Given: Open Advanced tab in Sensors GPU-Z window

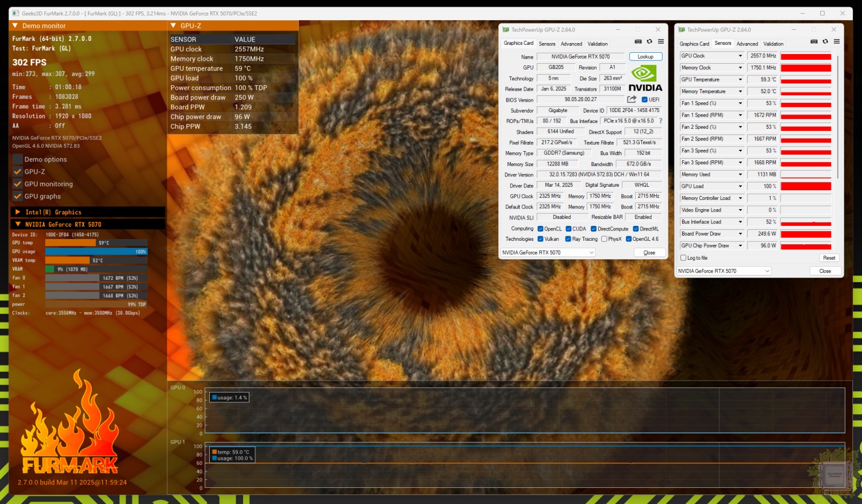Looking at the screenshot, I should coord(747,44).
